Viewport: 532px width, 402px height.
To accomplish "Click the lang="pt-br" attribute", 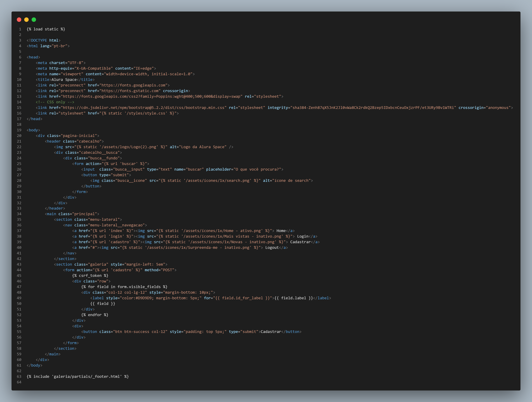I will click(54, 46).
